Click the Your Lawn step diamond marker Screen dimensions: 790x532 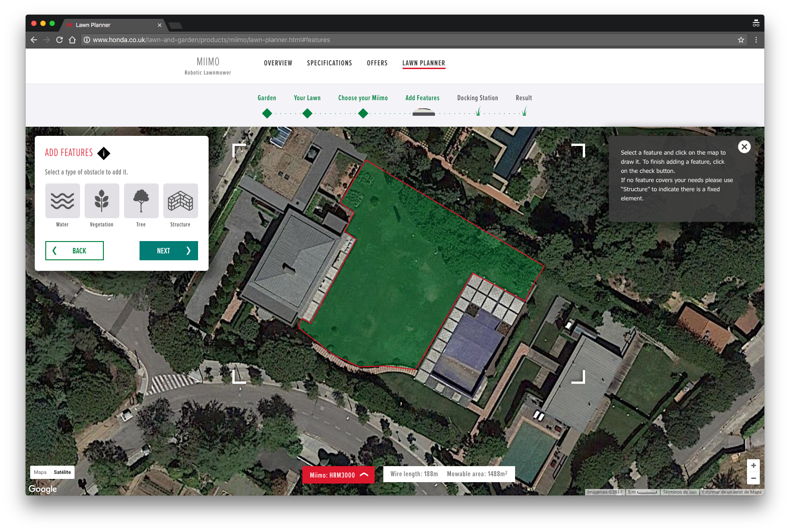coord(307,113)
